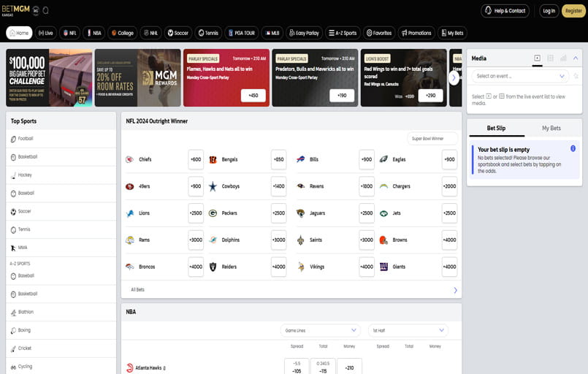This screenshot has width=588, height=374.
Task: Open MMA in Top Sports
Action: (61, 248)
